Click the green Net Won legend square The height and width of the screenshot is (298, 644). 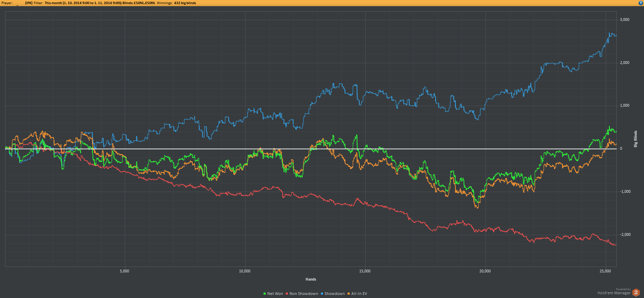[265, 294]
